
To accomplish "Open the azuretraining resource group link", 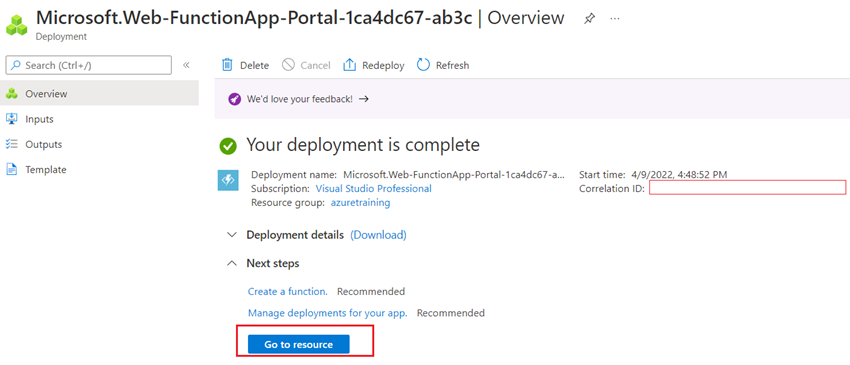I will click(x=360, y=202).
